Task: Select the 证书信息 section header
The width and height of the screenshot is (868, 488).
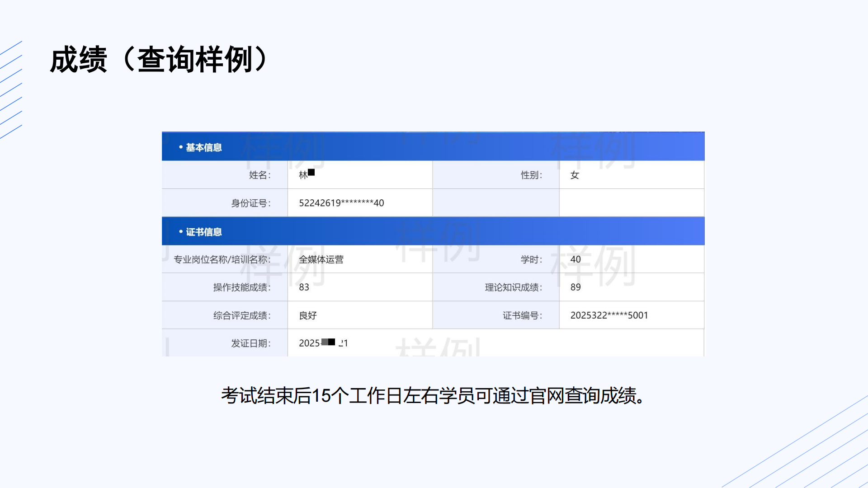Action: (433, 231)
